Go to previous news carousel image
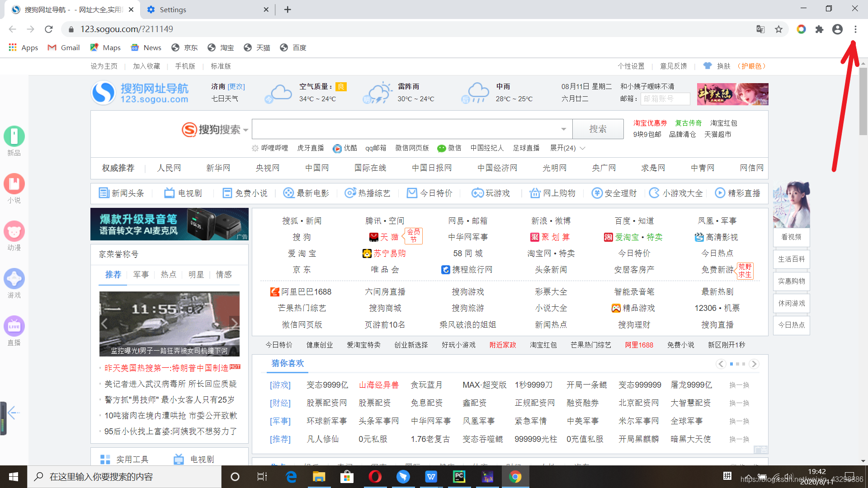868x488 pixels. 104,324
